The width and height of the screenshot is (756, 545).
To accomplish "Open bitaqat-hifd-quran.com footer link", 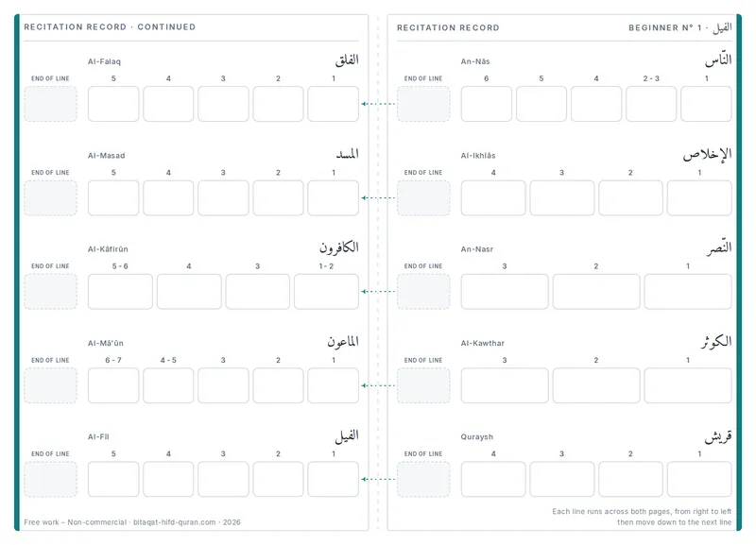I will click(175, 522).
